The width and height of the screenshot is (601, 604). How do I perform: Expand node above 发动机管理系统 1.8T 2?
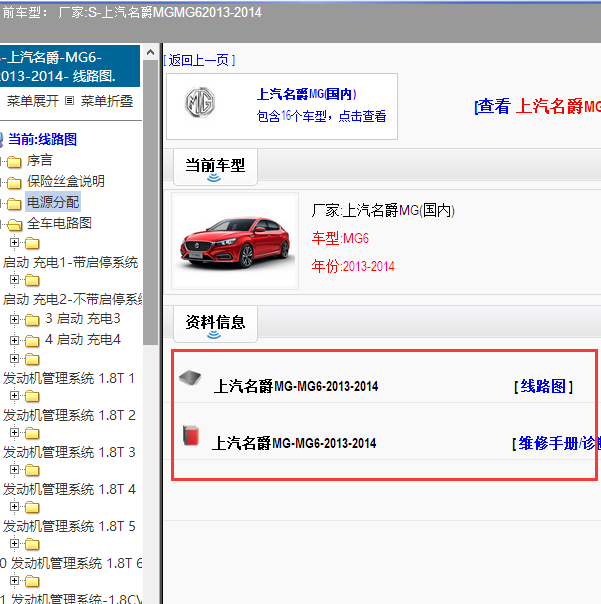click(x=14, y=396)
